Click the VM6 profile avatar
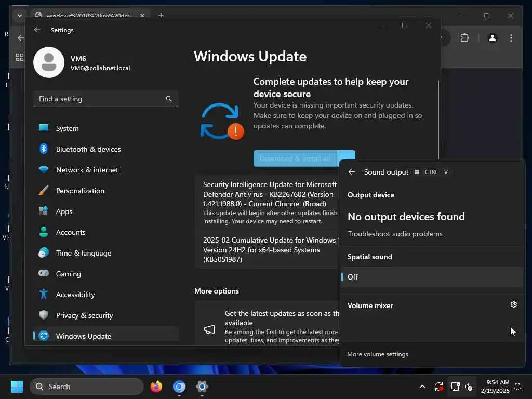The image size is (532, 399). [49, 62]
